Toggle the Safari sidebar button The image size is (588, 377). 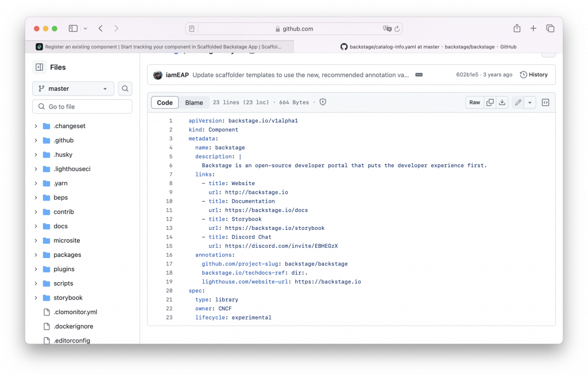pyautogui.click(x=73, y=29)
